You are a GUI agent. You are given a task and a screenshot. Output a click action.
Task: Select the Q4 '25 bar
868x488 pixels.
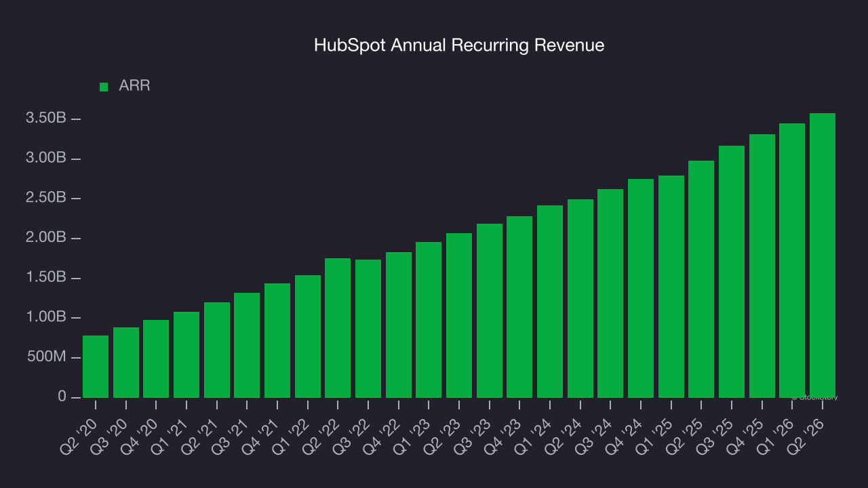click(x=762, y=266)
